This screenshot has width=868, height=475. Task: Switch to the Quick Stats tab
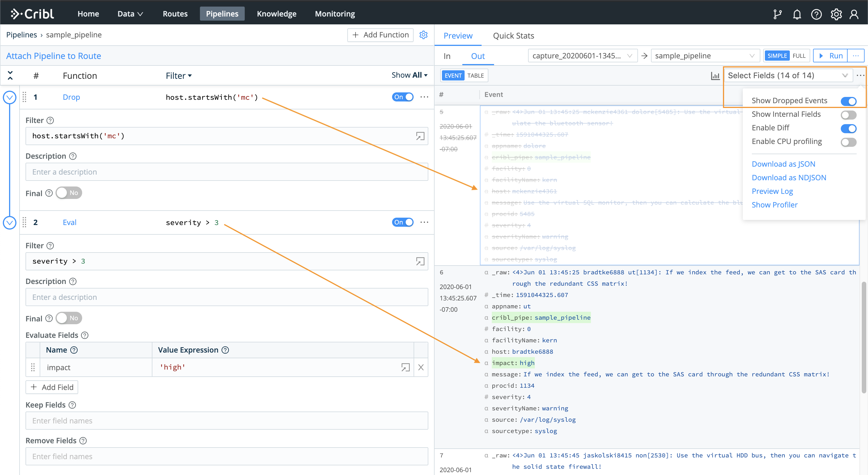(513, 36)
